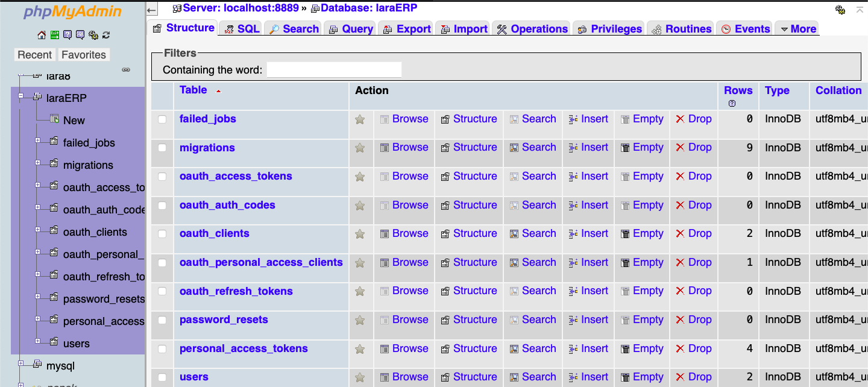This screenshot has height=387, width=868.
Task: Expand oauth_clients node in sidebar tree
Action: pyautogui.click(x=37, y=230)
